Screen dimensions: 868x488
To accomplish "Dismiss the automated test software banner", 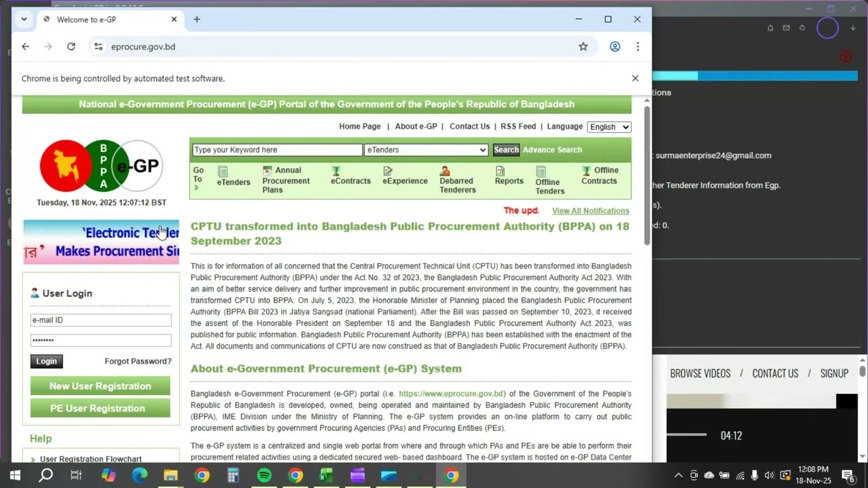I will pyautogui.click(x=635, y=78).
